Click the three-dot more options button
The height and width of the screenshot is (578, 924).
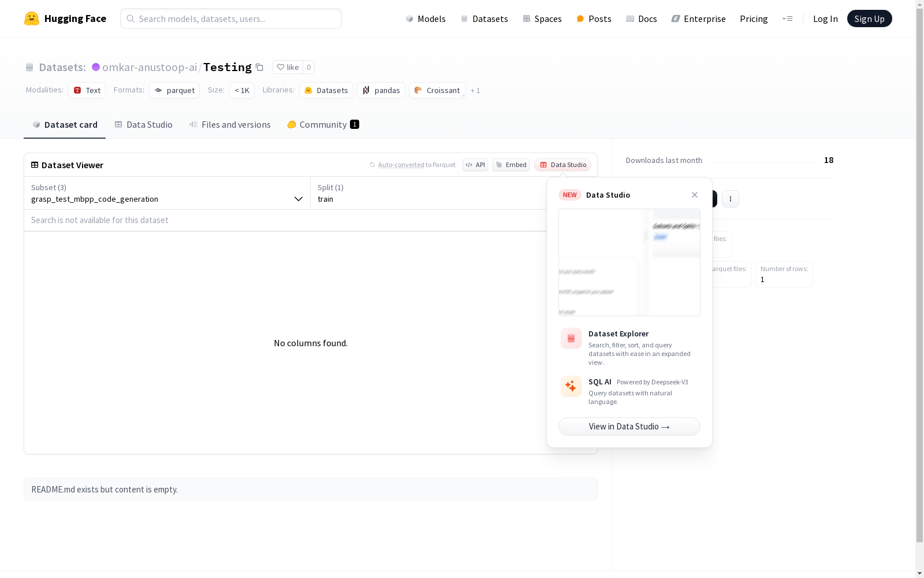731,199
